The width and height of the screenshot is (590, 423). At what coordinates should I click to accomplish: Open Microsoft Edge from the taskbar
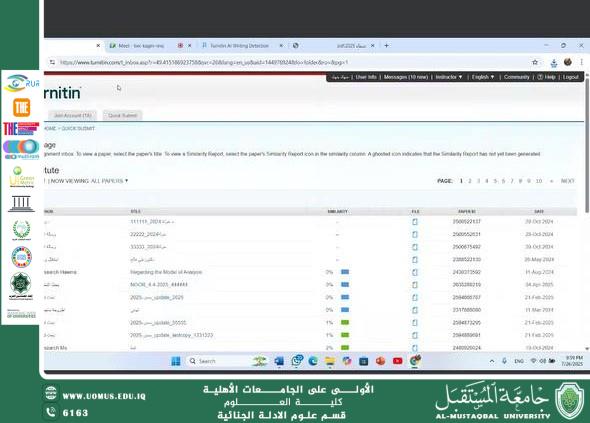(x=313, y=361)
